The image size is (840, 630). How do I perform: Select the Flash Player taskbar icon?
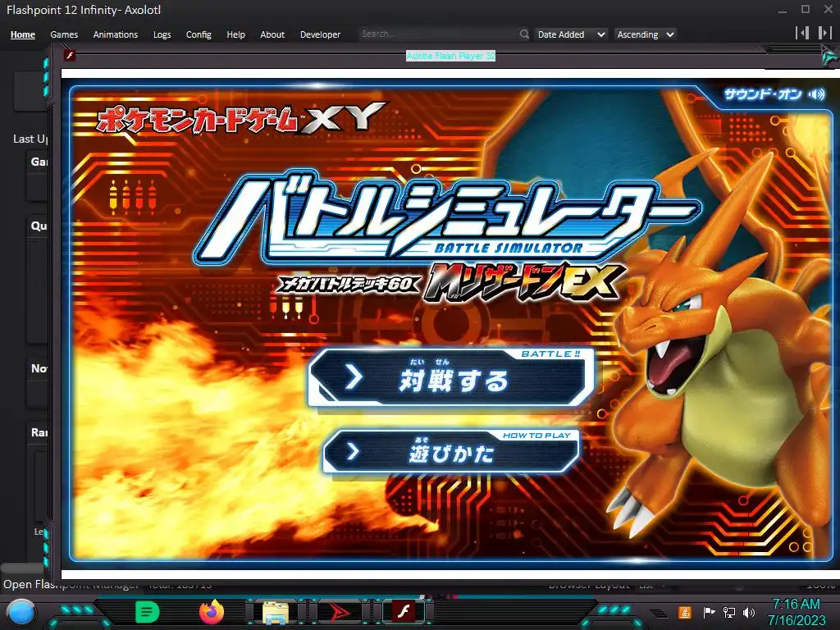point(404,612)
